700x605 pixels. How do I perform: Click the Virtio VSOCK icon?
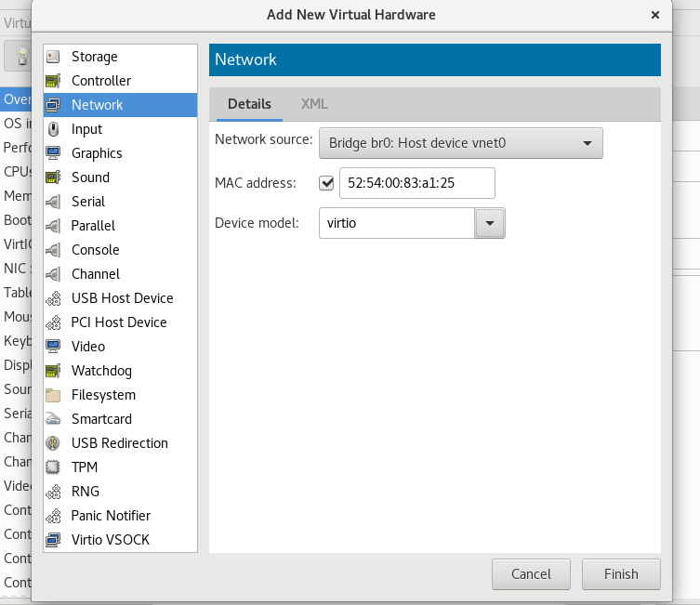coord(53,539)
